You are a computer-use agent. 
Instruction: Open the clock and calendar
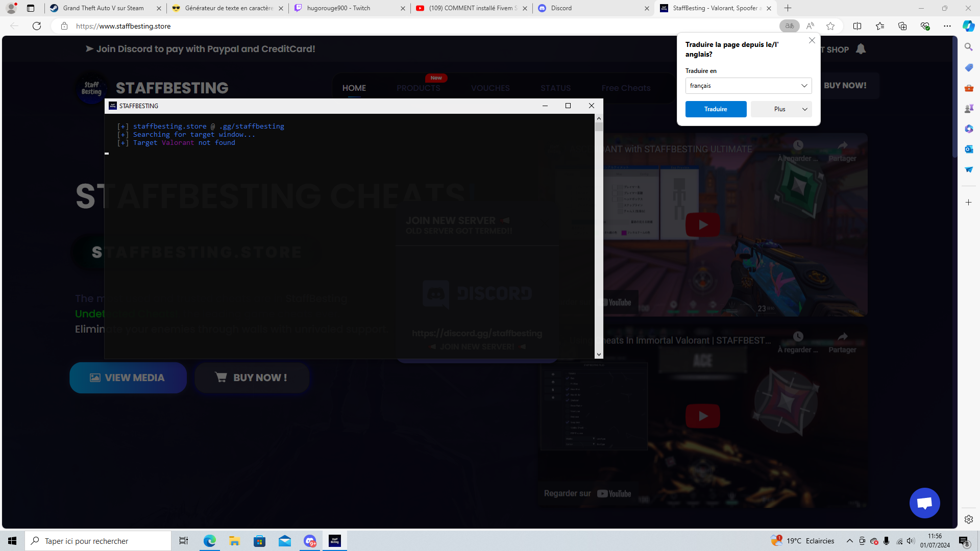(x=935, y=541)
